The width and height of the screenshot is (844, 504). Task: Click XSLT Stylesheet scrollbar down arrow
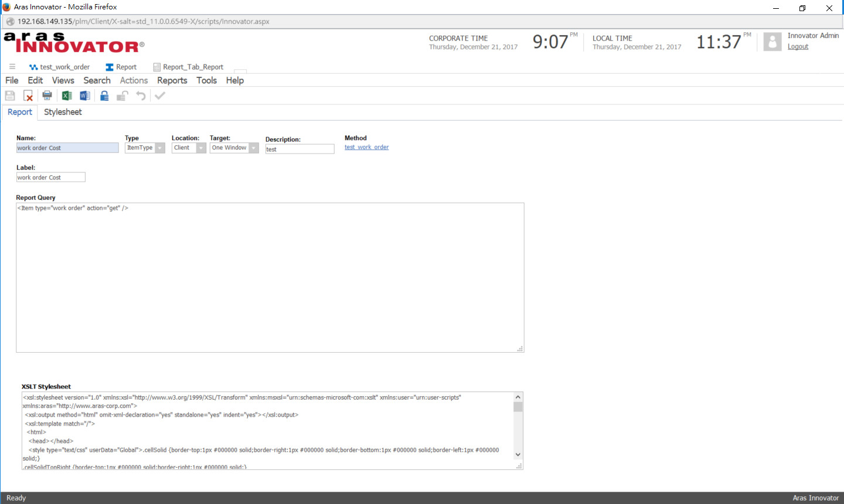(518, 455)
